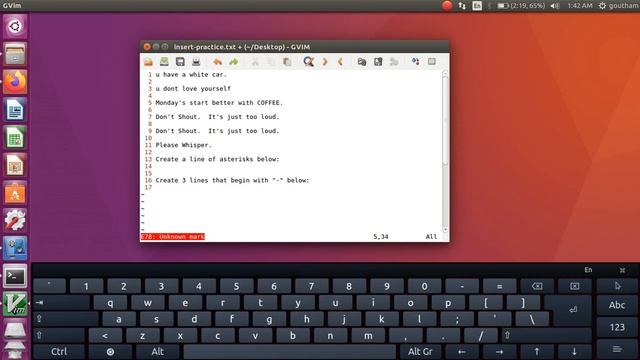
Task: Click the GVim icon in the launcher
Action: (x=15, y=304)
